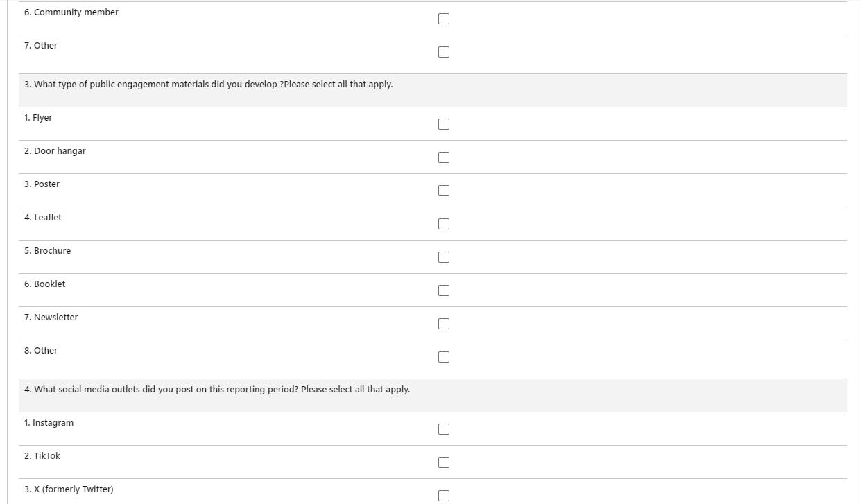Screen dimensions: 862x504
Task: Tick the Other checkbox below Community member
Action: click(444, 52)
